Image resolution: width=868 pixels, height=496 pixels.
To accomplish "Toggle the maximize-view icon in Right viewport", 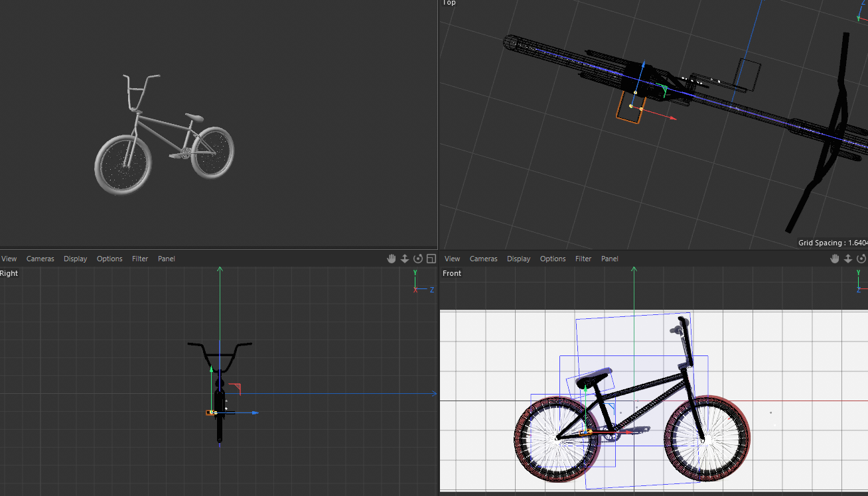I will (431, 259).
